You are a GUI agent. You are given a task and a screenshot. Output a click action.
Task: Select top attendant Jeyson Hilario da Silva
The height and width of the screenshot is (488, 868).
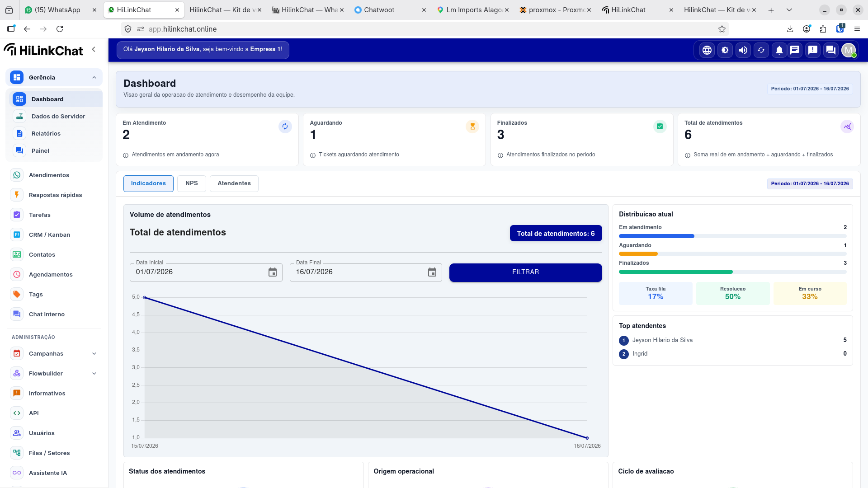pyautogui.click(x=732, y=340)
